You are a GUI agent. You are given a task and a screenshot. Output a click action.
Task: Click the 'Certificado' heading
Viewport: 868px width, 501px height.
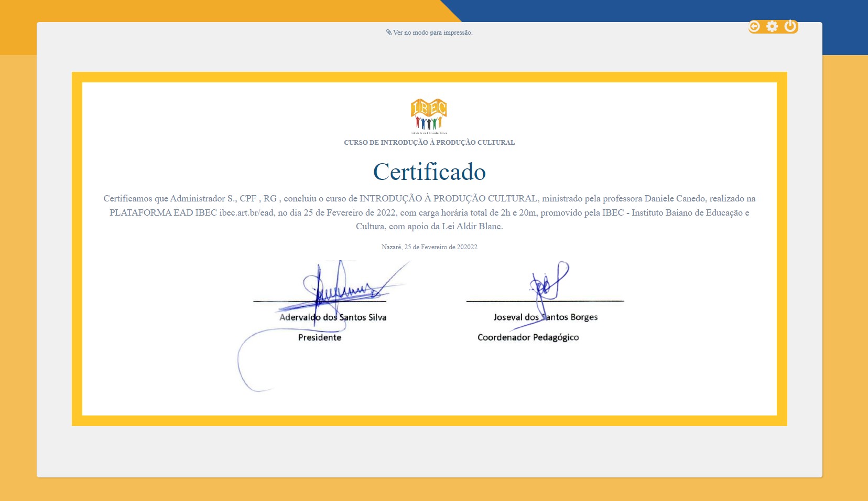(429, 172)
